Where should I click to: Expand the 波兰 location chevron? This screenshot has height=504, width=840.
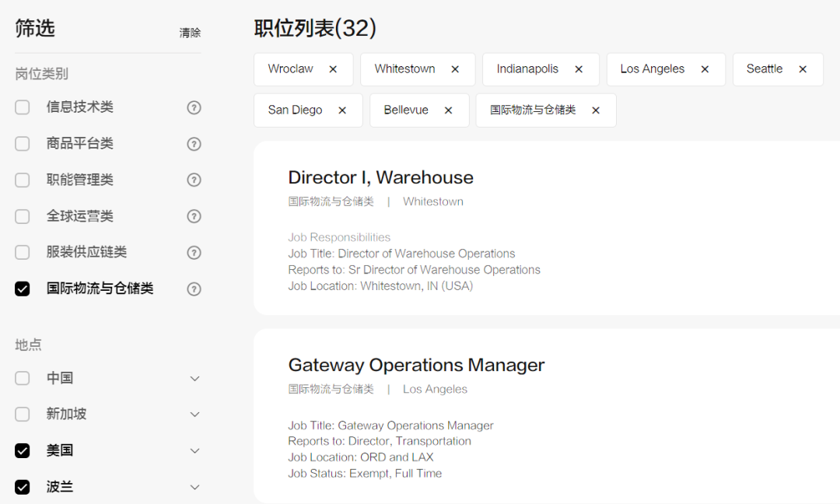pos(195,488)
